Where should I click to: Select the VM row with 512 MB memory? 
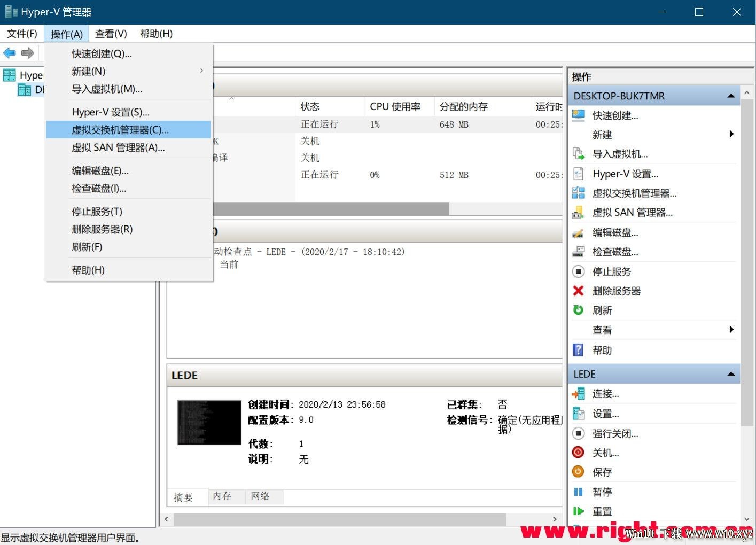pyautogui.click(x=387, y=175)
